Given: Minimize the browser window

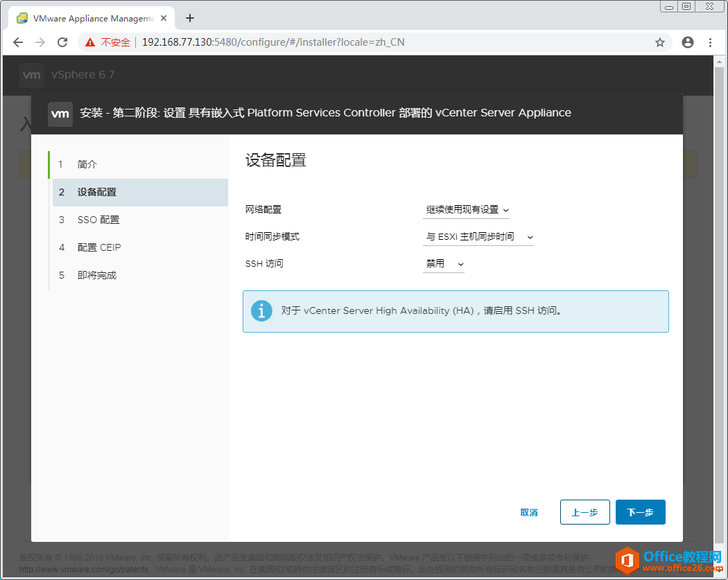Looking at the screenshot, I should pos(668,6).
